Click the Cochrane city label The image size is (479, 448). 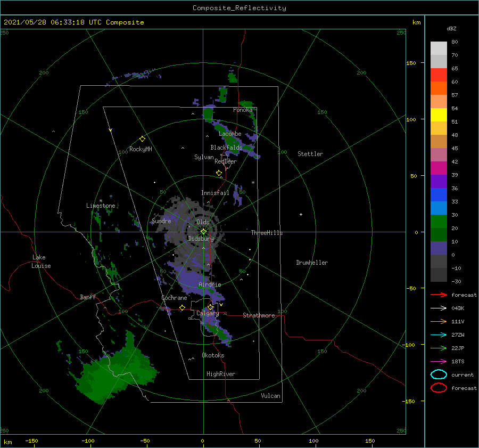[174, 298]
